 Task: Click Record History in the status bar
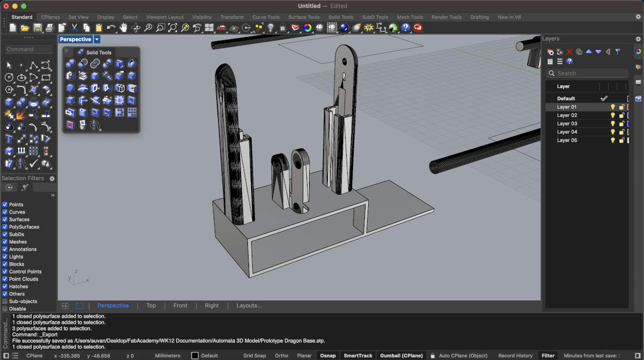pos(515,356)
